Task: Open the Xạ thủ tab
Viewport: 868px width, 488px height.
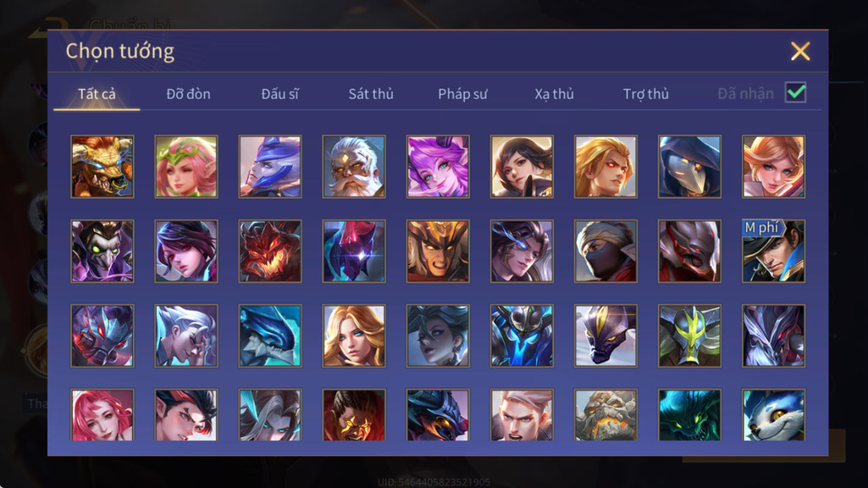Action: coord(554,94)
